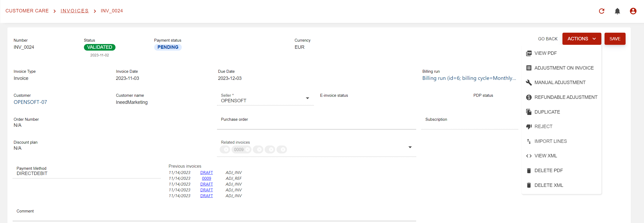Expand the Seller dropdown
This screenshot has height=223, width=644.
click(x=307, y=98)
